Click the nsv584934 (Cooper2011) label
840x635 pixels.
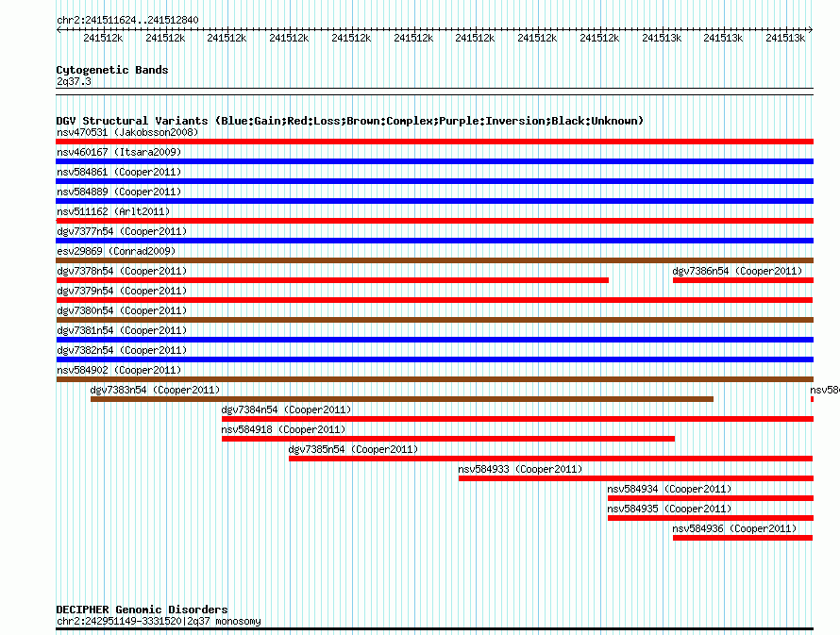click(669, 489)
